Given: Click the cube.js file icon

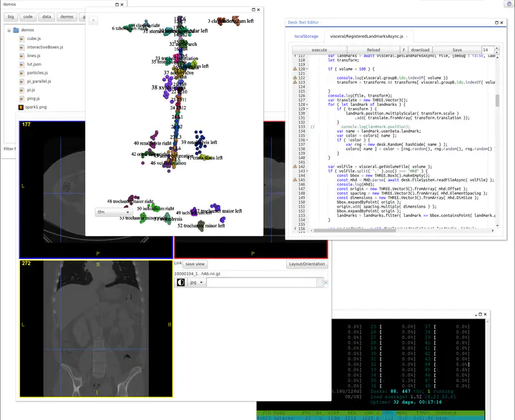Looking at the screenshot, I should (21, 39).
